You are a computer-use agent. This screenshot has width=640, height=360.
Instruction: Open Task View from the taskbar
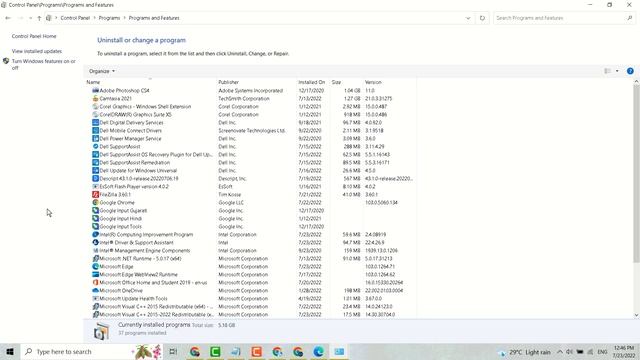pyautogui.click(x=173, y=351)
